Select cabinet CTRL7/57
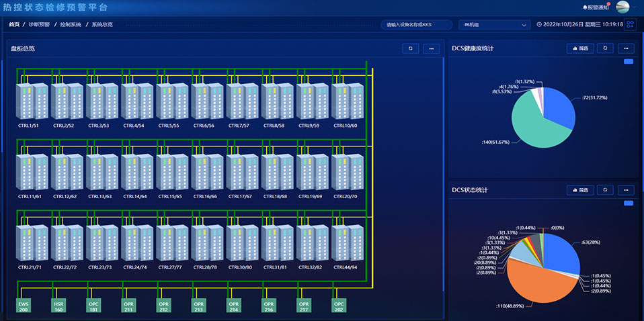The width and height of the screenshot is (644, 321). coord(242,101)
